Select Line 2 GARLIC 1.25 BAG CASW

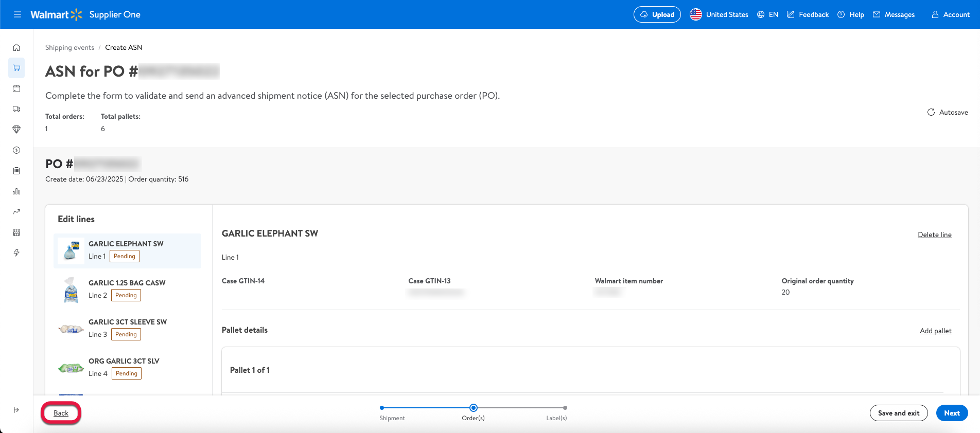(127, 290)
